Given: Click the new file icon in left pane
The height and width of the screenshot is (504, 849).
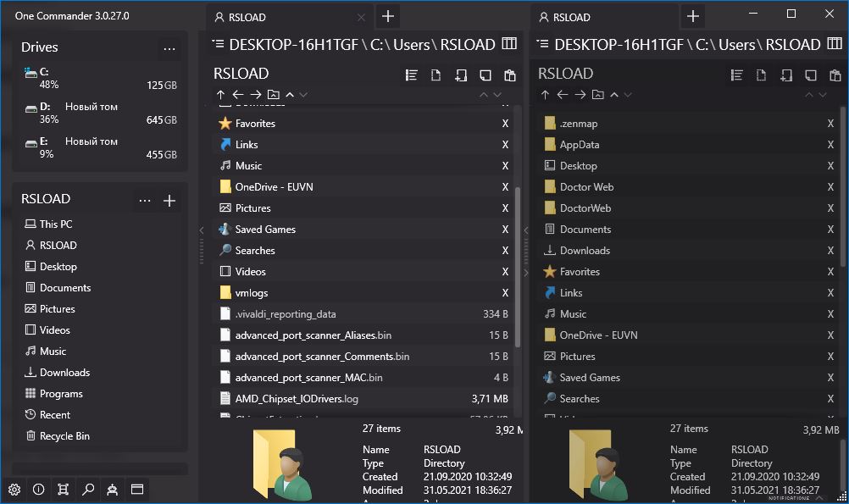Looking at the screenshot, I should pos(436,75).
